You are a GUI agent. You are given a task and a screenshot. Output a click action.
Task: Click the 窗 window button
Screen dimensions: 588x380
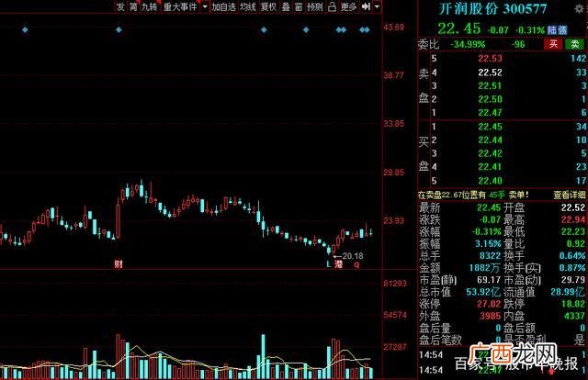click(x=299, y=6)
